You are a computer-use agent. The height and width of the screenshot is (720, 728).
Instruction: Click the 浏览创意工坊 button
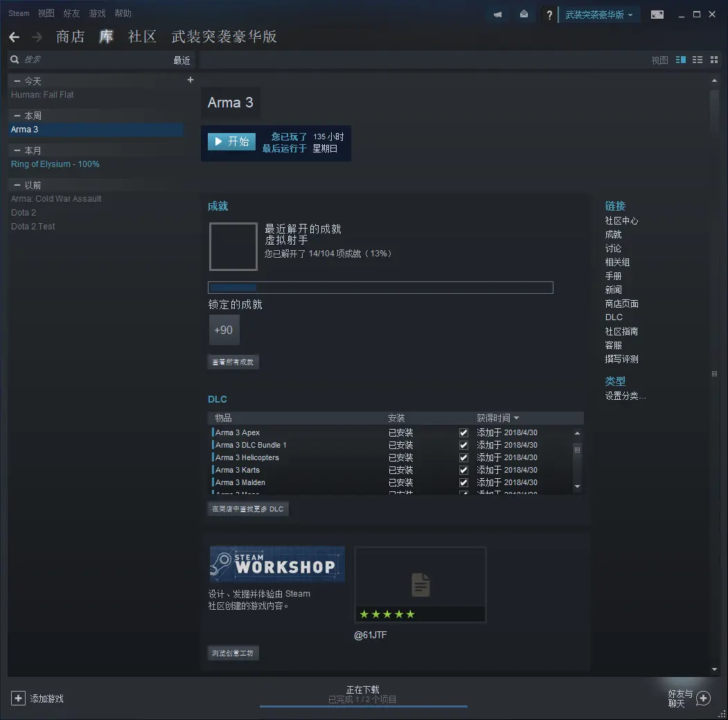coord(233,653)
